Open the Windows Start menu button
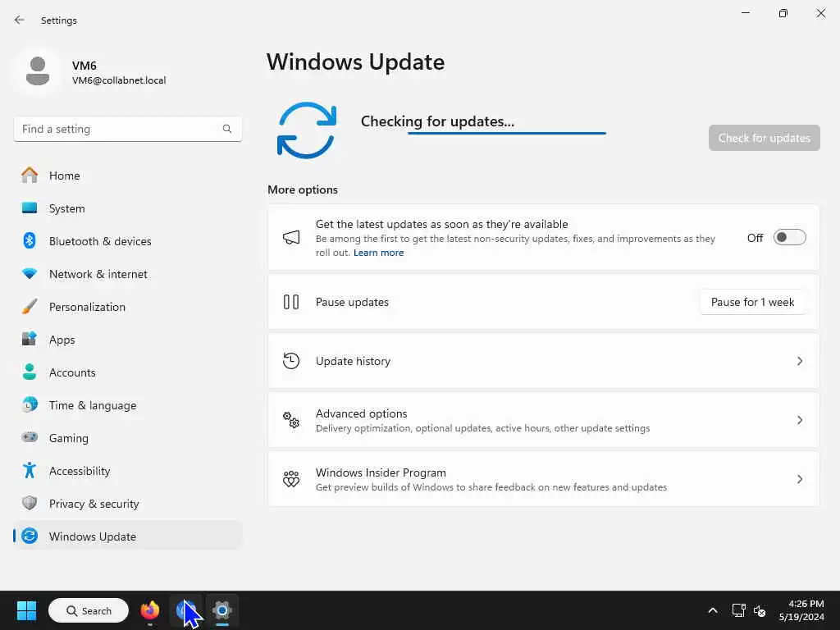The image size is (840, 630). pos(26,610)
